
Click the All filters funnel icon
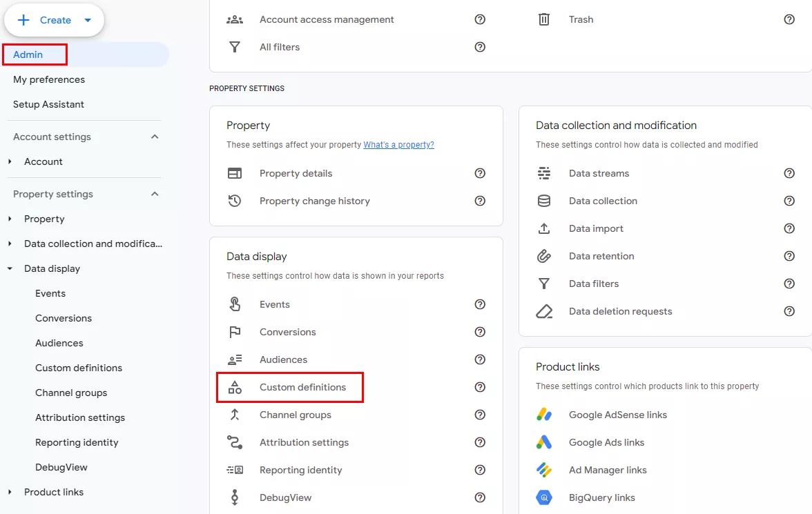(x=235, y=47)
